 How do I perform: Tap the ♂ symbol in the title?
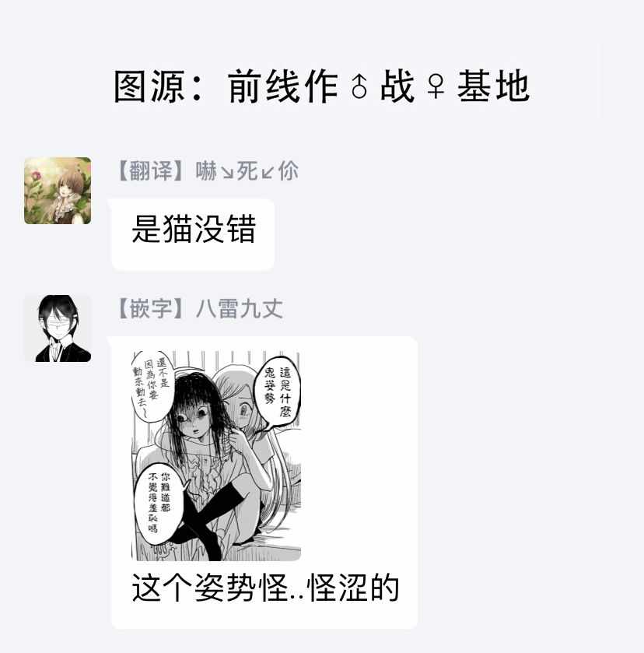coord(359,86)
